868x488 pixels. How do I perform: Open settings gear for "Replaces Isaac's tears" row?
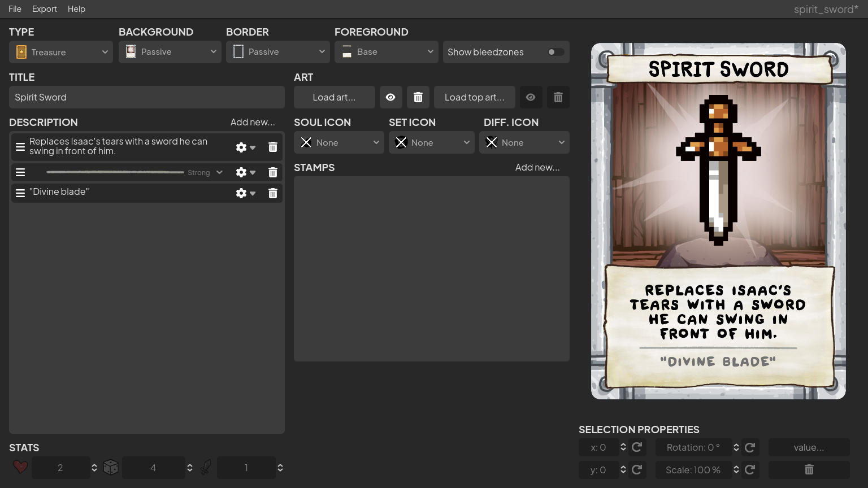click(x=245, y=147)
